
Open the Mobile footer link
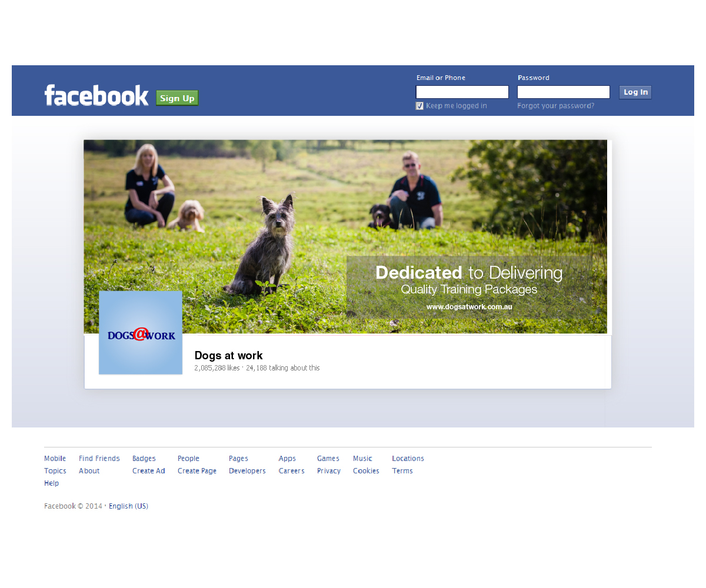click(x=55, y=459)
